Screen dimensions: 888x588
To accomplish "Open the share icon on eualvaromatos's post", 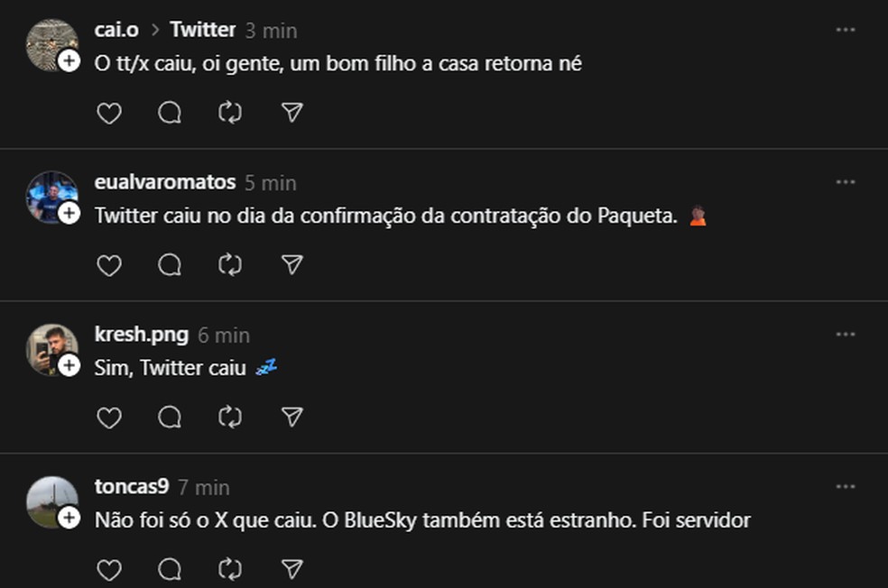I will point(290,265).
